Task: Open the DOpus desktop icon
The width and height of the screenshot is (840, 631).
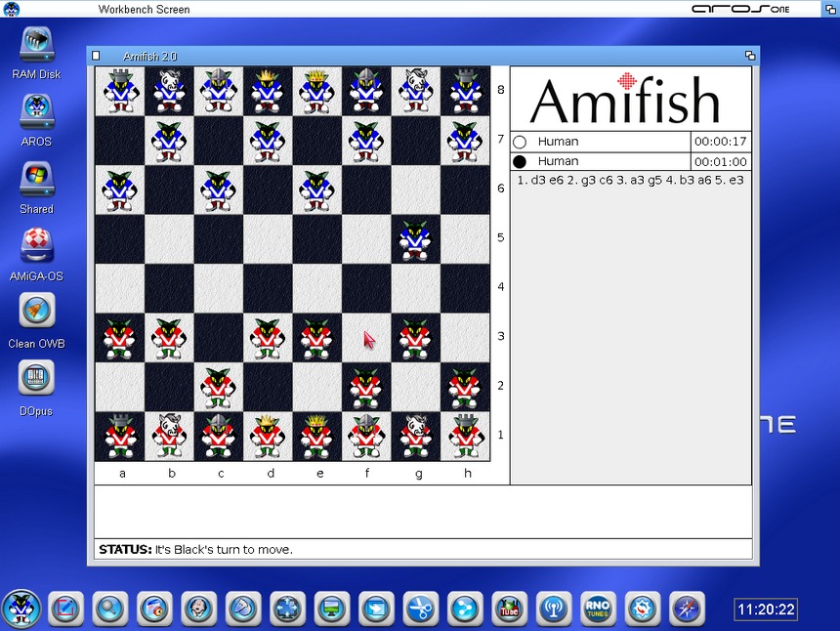Action: point(37,384)
